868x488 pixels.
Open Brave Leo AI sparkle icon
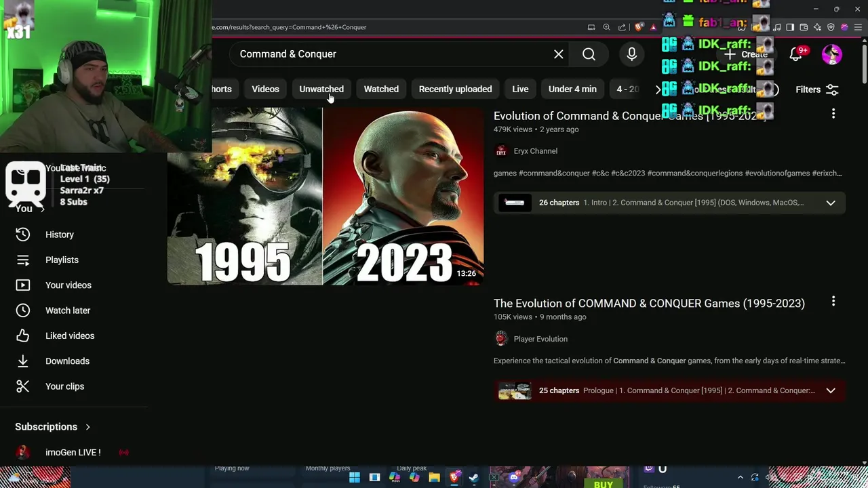(817, 27)
